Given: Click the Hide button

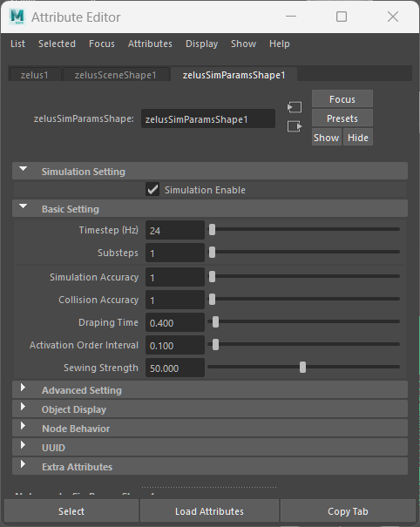Looking at the screenshot, I should (358, 138).
